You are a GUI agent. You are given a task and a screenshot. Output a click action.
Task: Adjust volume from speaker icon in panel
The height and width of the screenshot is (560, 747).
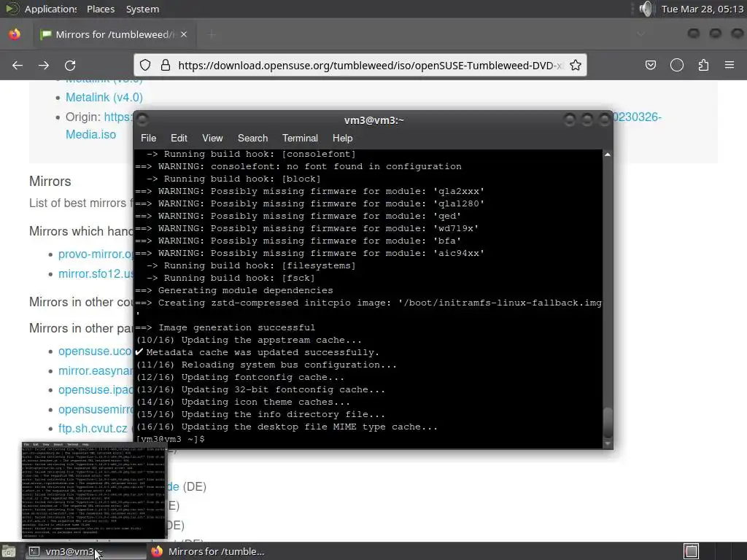pos(646,9)
